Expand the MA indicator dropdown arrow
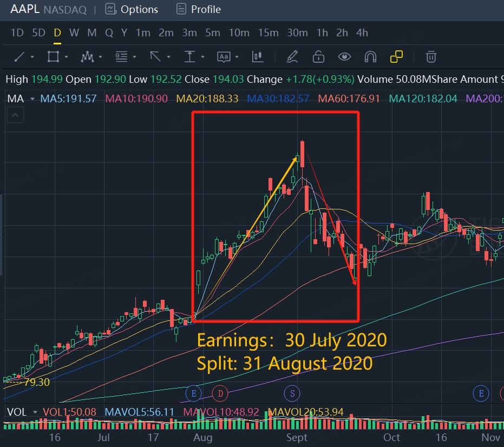 point(32,99)
